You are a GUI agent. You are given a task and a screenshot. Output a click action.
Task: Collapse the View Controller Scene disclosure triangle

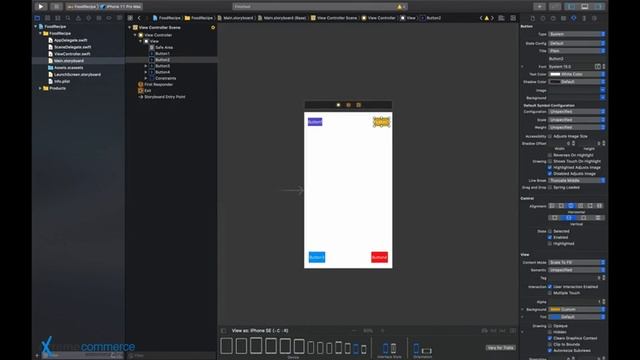pyautogui.click(x=130, y=27)
